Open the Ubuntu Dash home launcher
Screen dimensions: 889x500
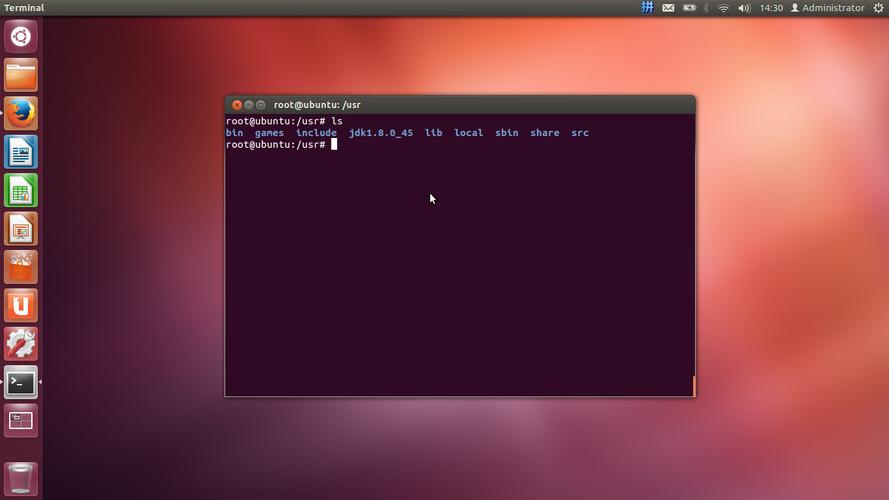[x=21, y=36]
